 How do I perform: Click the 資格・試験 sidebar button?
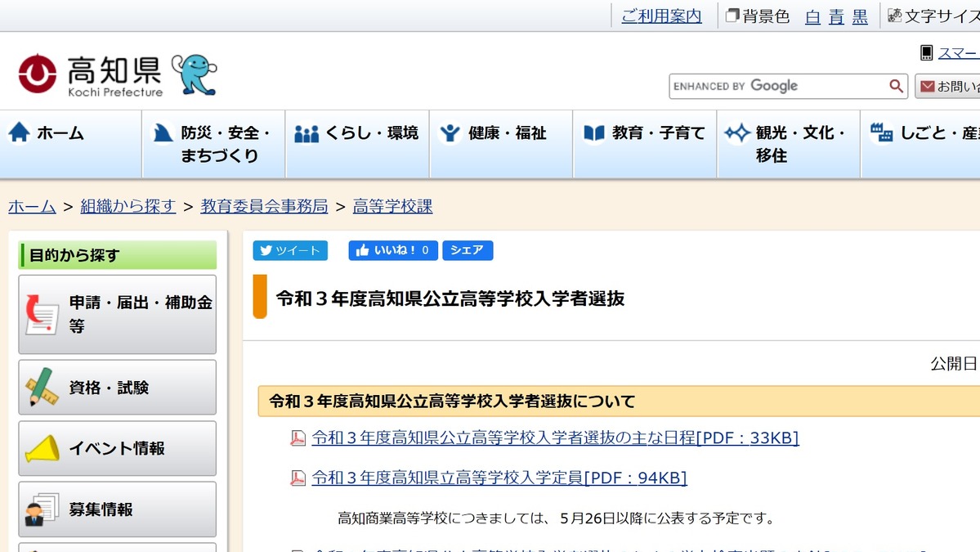point(118,387)
